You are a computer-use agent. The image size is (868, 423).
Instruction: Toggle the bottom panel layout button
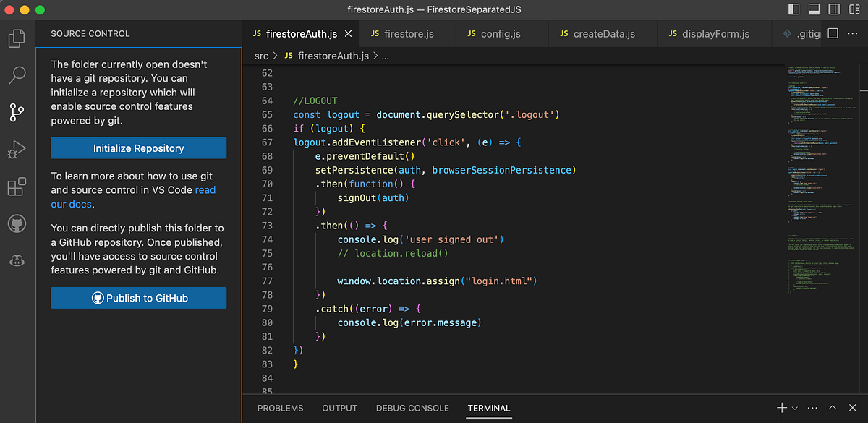tap(814, 10)
